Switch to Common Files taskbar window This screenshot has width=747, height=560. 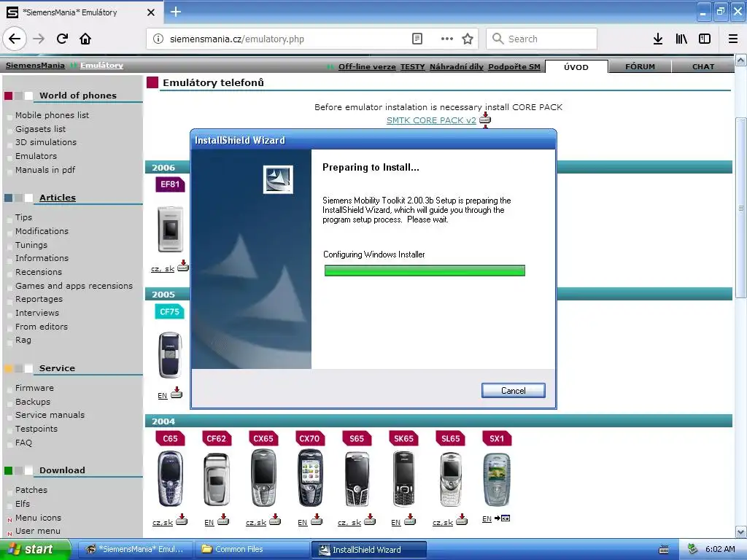[x=253, y=549]
